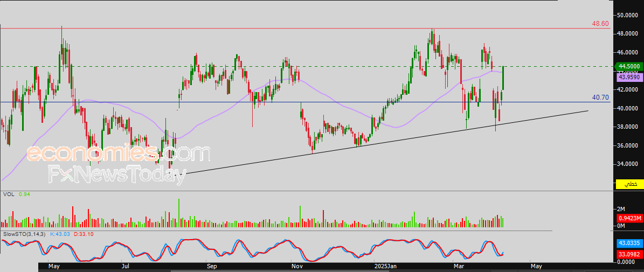Click the 46.0000 price axis value

click(x=628, y=52)
